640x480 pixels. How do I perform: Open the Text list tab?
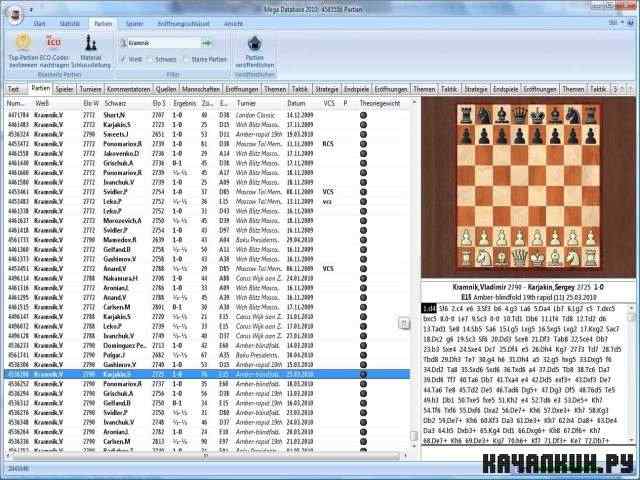click(x=13, y=89)
